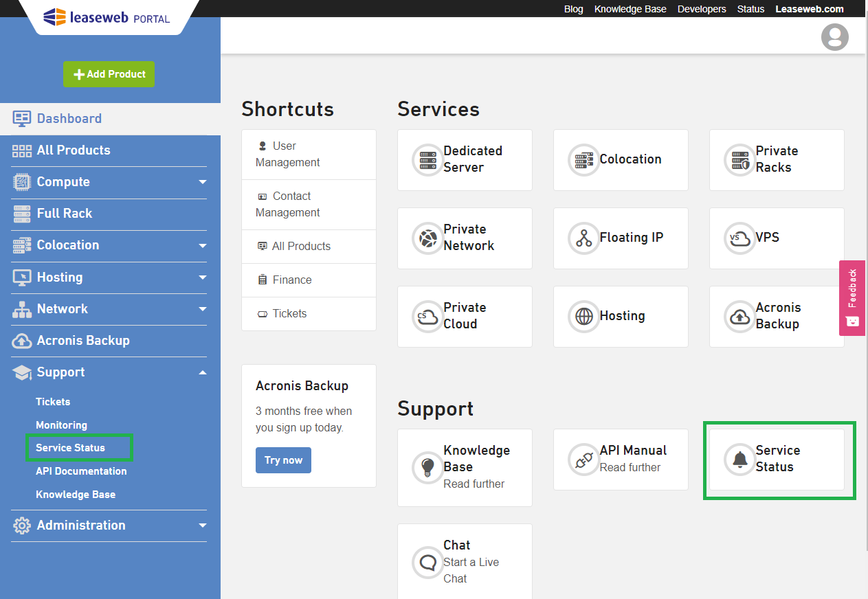The width and height of the screenshot is (868, 599).
Task: Collapse the Support menu arrow
Action: [x=202, y=372]
